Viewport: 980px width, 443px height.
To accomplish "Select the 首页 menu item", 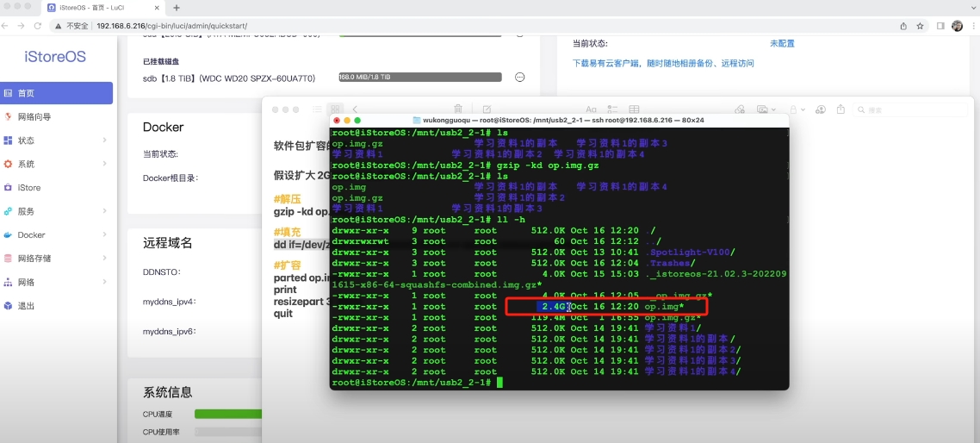I will point(56,93).
